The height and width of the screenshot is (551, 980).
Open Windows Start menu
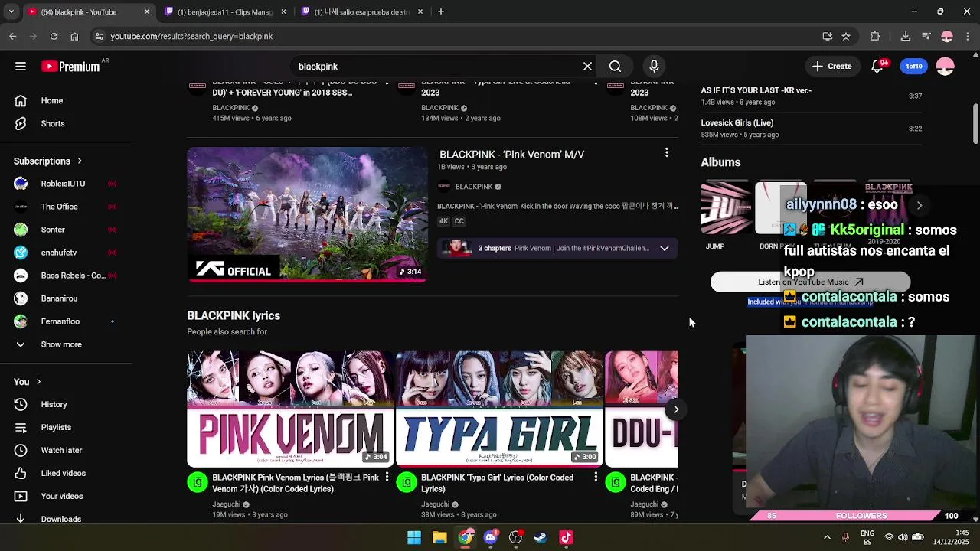click(414, 537)
